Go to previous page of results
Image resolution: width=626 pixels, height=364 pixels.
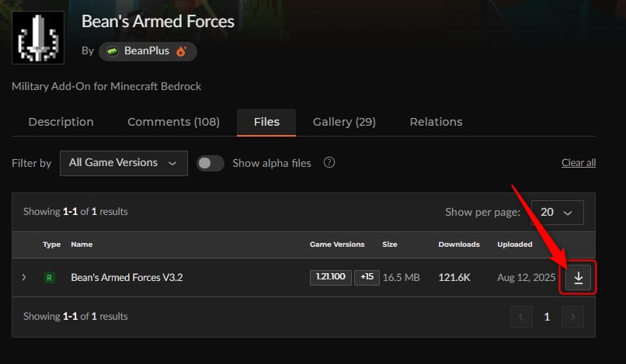pyautogui.click(x=521, y=317)
